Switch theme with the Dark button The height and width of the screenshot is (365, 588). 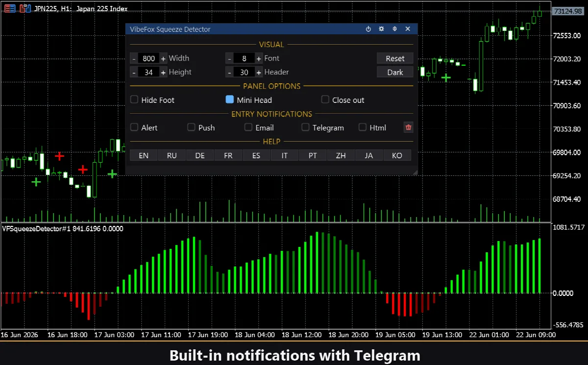395,73
